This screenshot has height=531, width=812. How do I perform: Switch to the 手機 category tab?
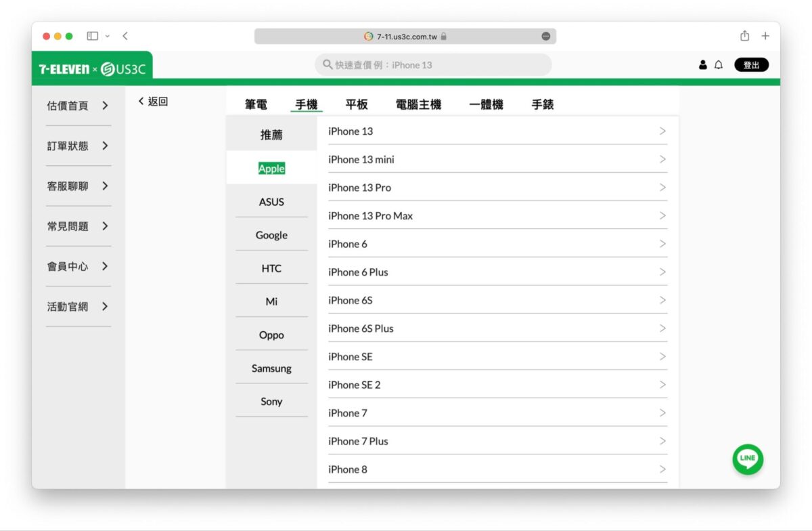point(307,104)
